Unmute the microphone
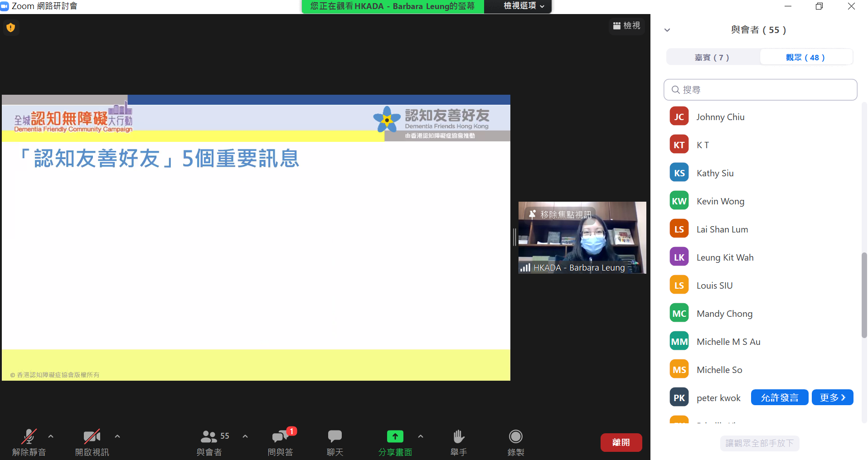 29,437
